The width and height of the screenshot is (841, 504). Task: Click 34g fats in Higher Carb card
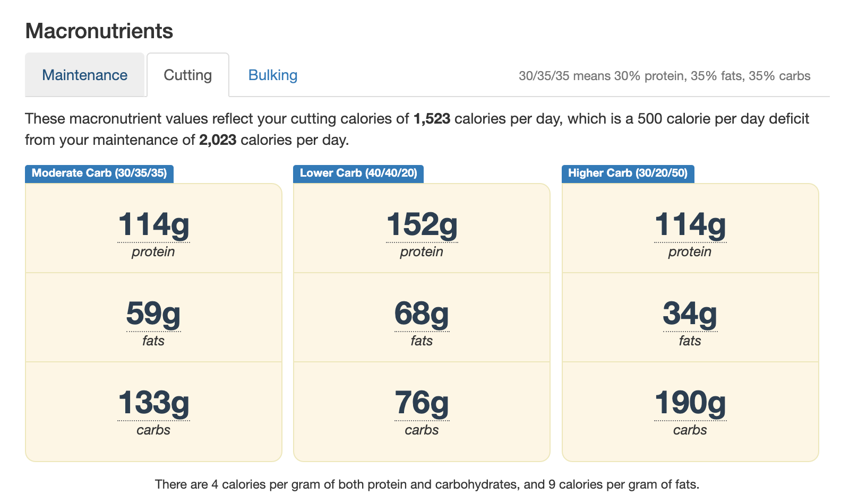pos(690,314)
